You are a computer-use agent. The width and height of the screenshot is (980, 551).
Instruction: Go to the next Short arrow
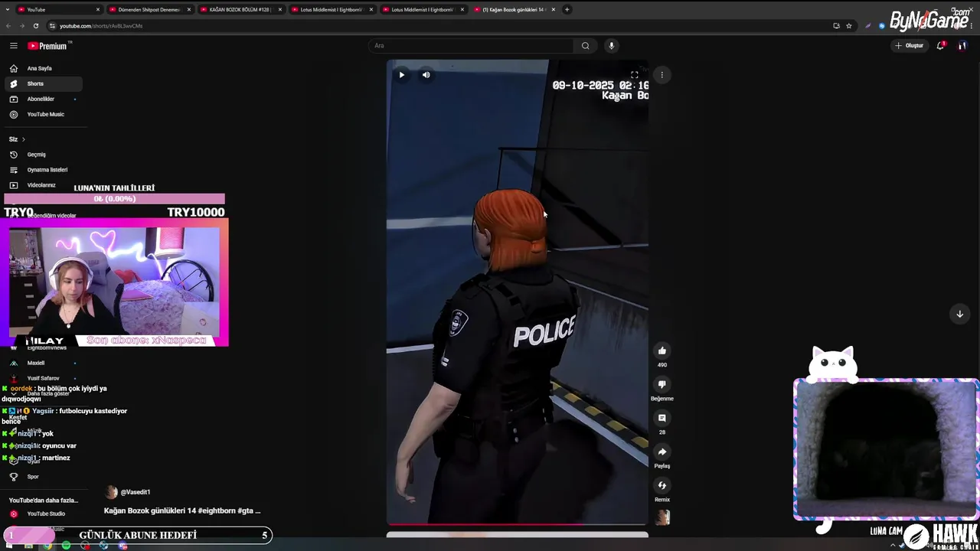pyautogui.click(x=959, y=314)
